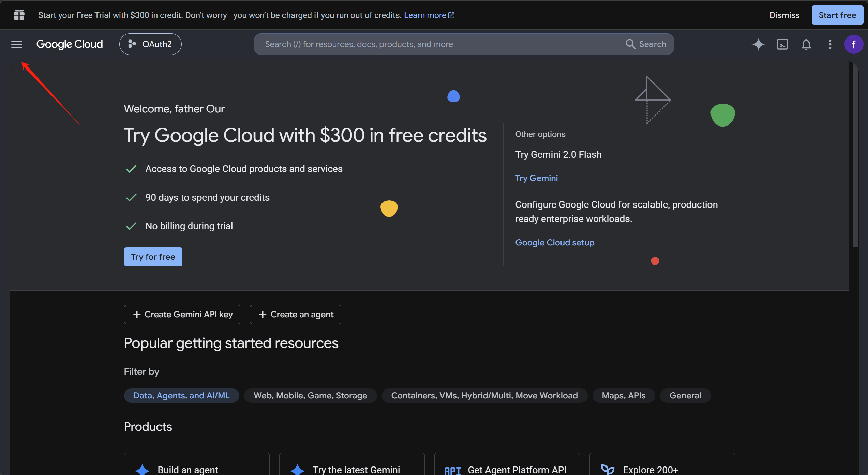Click 'Popular getting started resources' heading
Image resolution: width=868 pixels, height=475 pixels.
click(231, 343)
